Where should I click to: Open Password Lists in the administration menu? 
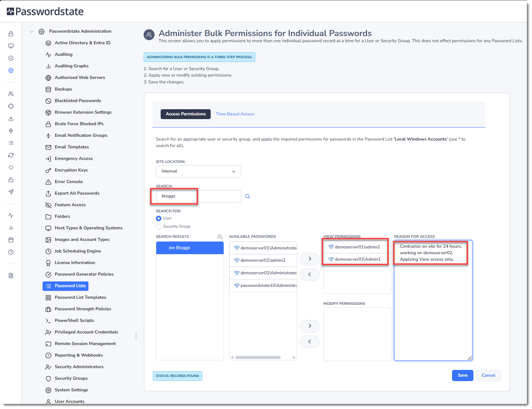click(65, 286)
